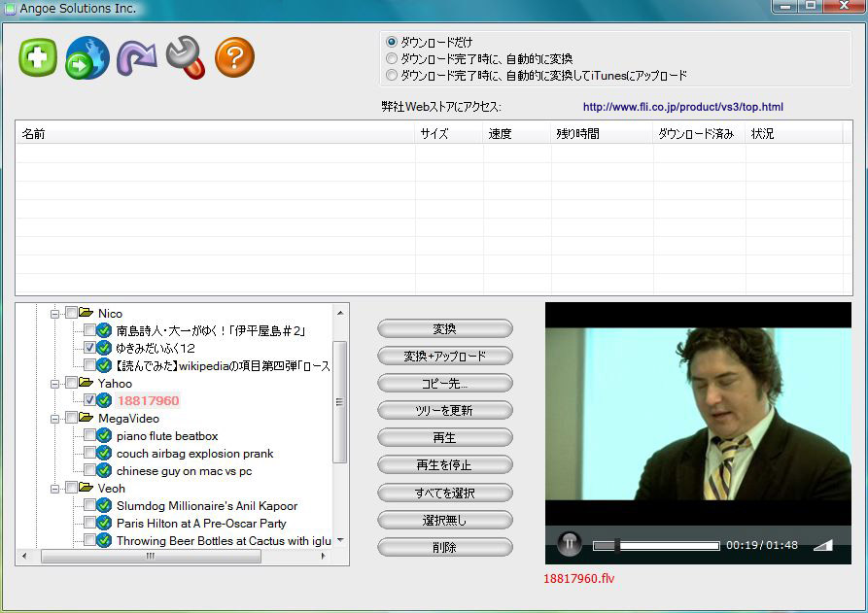The width and height of the screenshot is (868, 613).
Task: Select the 南島詩人・大一がゆく！ tree item
Action: tap(210, 331)
